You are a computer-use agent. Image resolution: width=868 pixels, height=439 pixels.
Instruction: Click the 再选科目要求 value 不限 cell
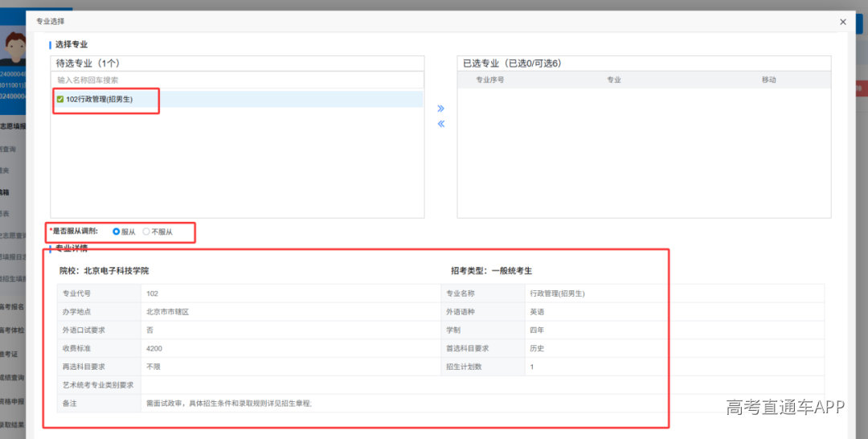291,367
